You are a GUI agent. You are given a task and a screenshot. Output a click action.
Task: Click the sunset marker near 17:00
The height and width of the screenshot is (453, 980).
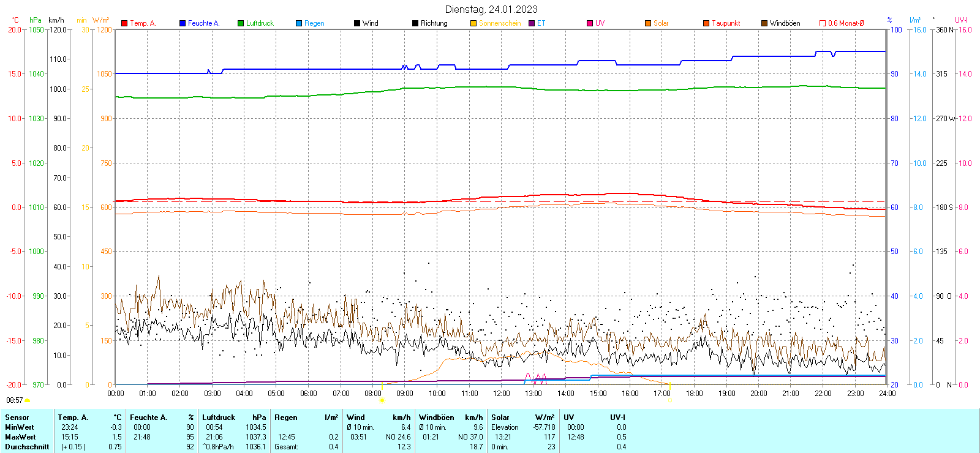[x=670, y=400]
